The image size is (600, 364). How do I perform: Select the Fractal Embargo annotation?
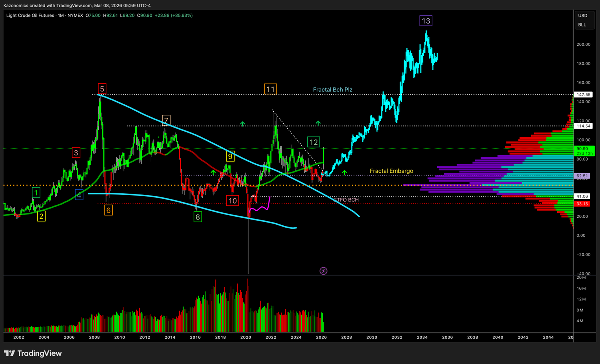(391, 171)
